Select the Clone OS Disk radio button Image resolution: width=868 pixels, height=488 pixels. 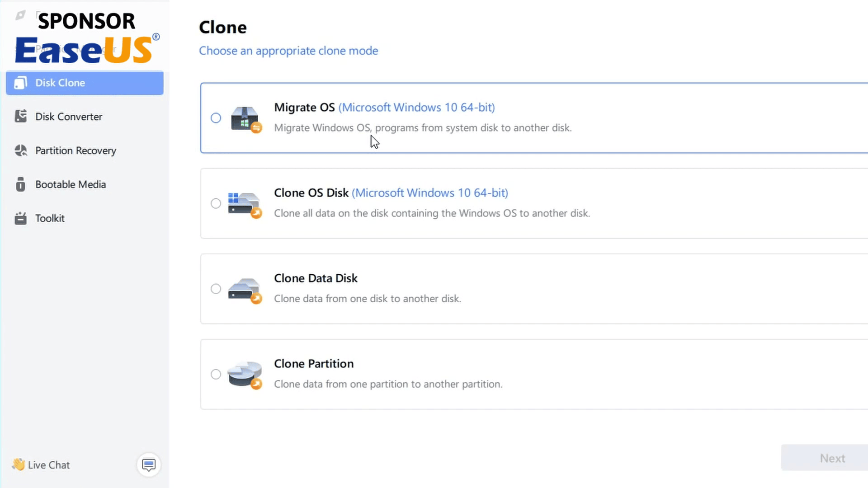216,203
